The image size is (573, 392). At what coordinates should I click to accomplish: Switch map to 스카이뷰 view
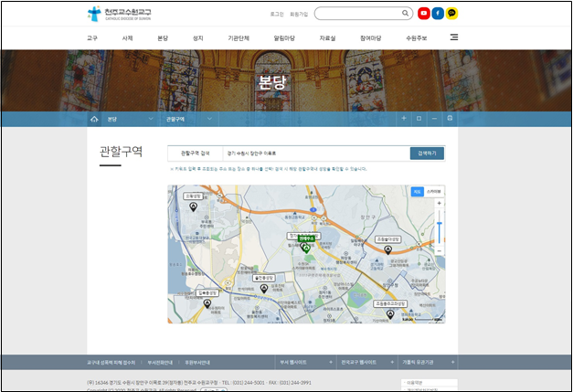[x=433, y=192]
